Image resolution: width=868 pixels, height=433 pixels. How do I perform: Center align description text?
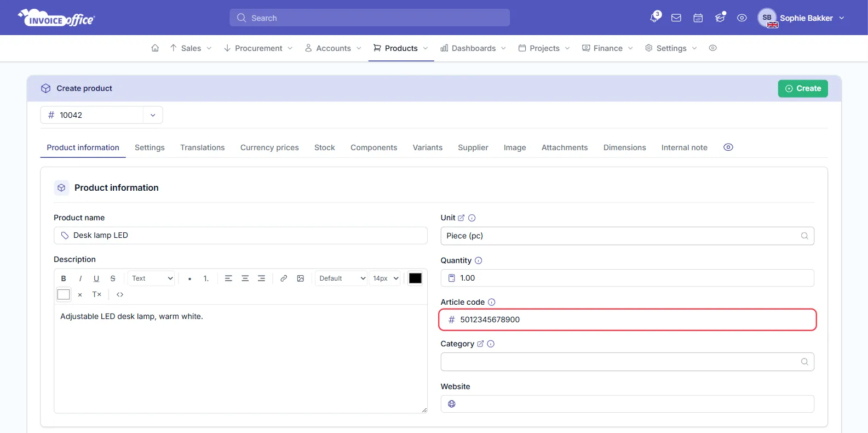245,278
